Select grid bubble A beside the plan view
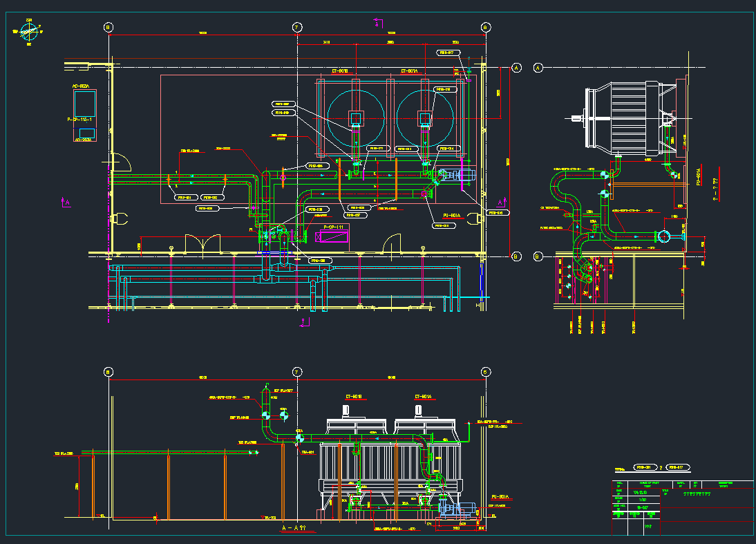The height and width of the screenshot is (544, 756). pyautogui.click(x=516, y=68)
